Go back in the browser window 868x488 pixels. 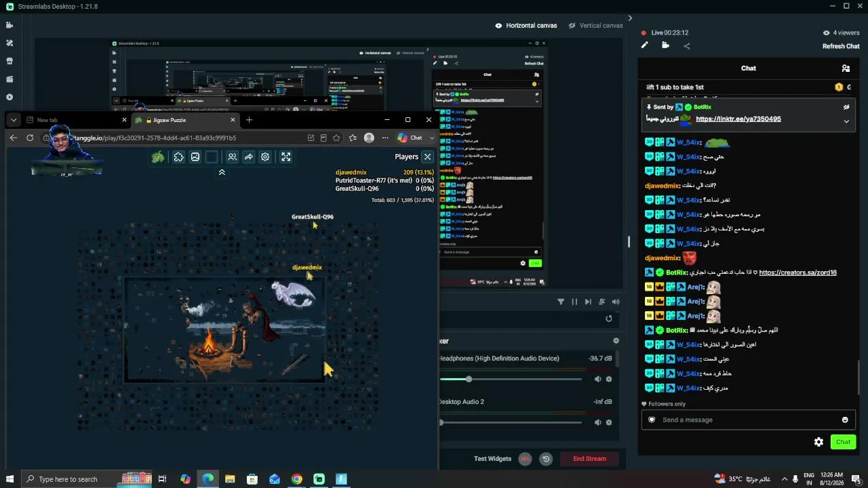point(14,138)
